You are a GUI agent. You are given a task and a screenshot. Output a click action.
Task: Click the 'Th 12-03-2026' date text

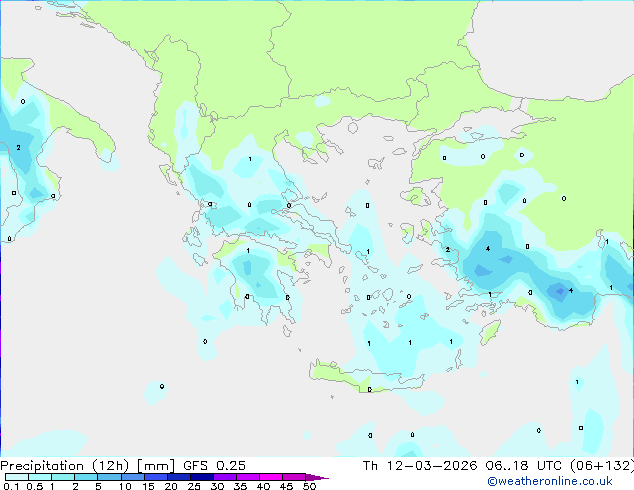[x=420, y=466]
